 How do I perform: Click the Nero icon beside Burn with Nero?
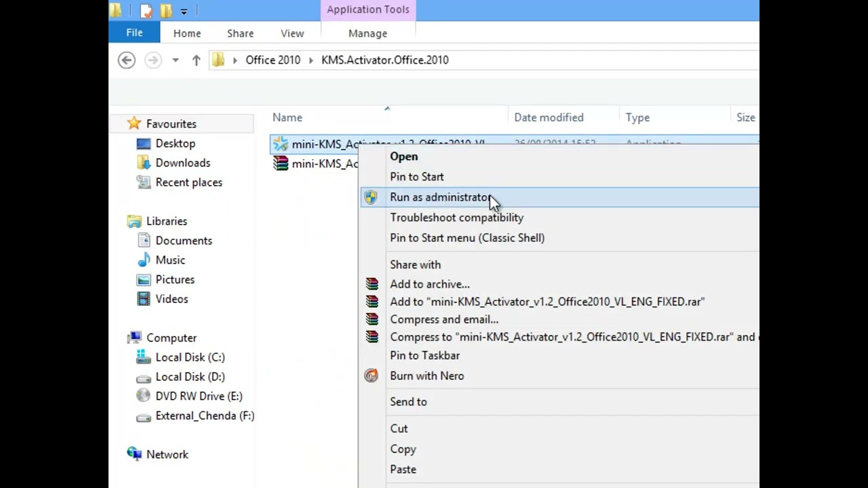[371, 375]
